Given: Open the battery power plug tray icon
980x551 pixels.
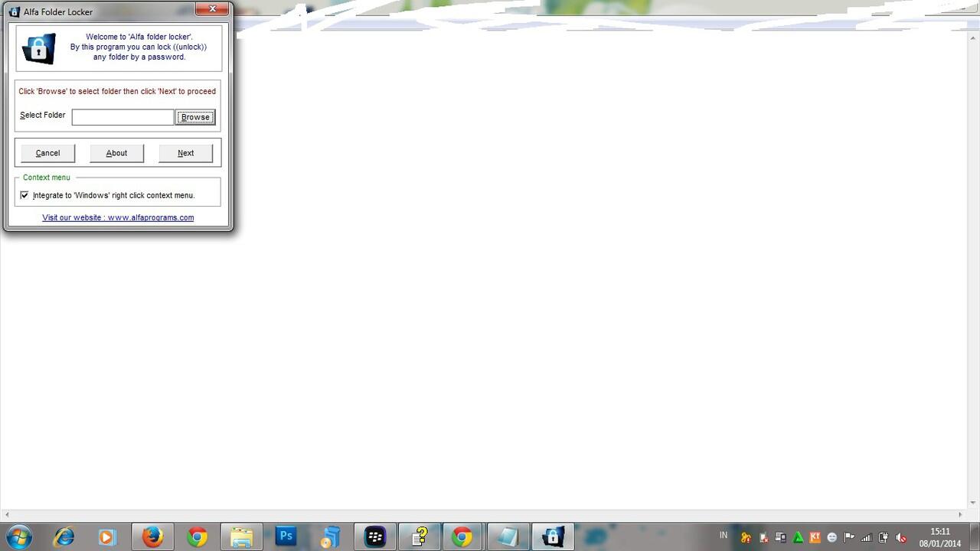Looking at the screenshot, I should point(884,537).
